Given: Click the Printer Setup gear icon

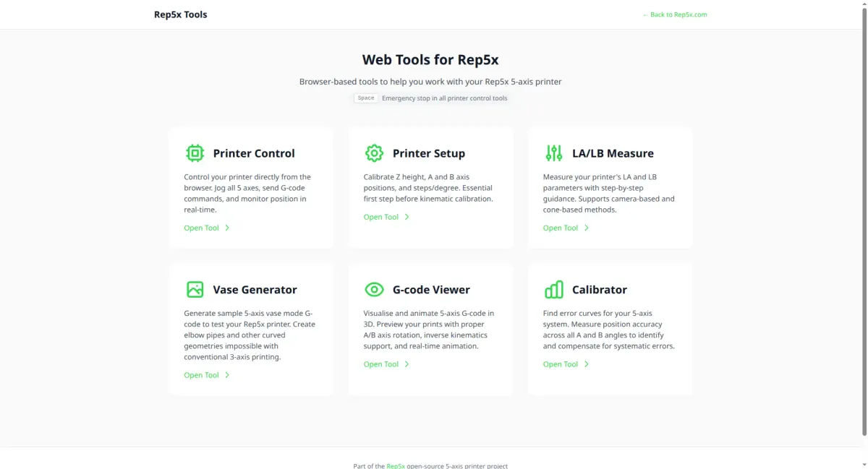Looking at the screenshot, I should (374, 152).
